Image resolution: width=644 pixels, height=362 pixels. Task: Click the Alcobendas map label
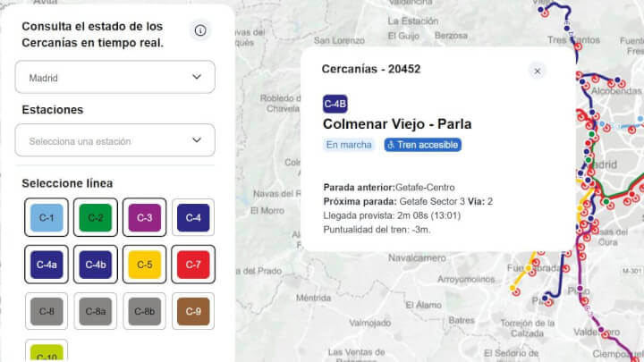point(616,91)
